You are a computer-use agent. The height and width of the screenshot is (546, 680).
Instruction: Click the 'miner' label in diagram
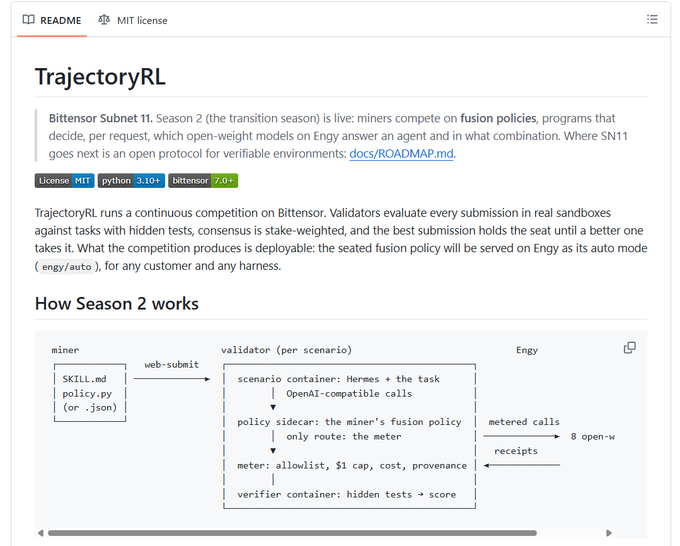point(65,350)
